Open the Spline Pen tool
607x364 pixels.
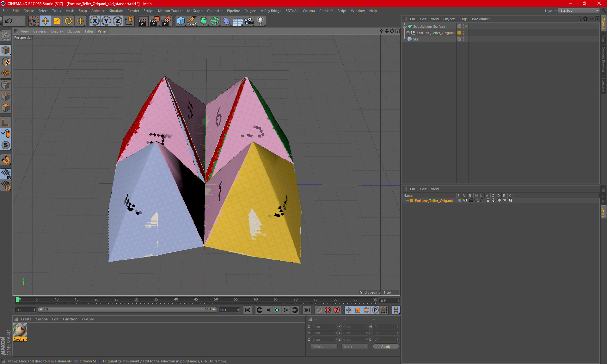click(x=192, y=21)
